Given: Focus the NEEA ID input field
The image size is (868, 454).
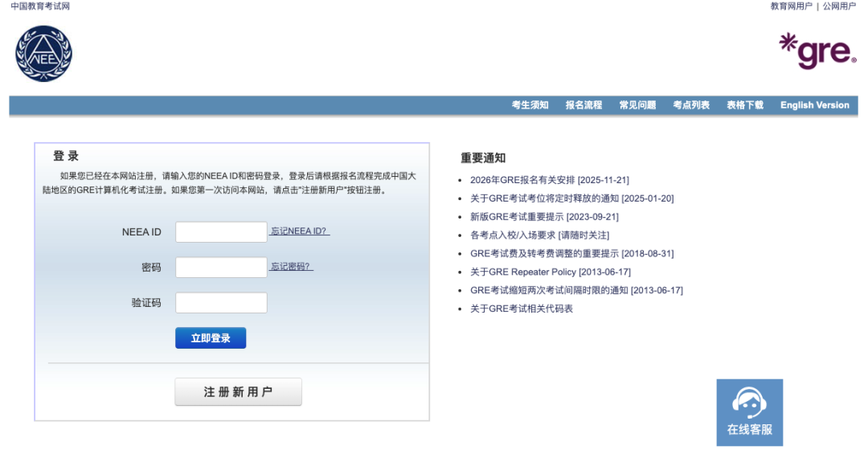Looking at the screenshot, I should 222,232.
